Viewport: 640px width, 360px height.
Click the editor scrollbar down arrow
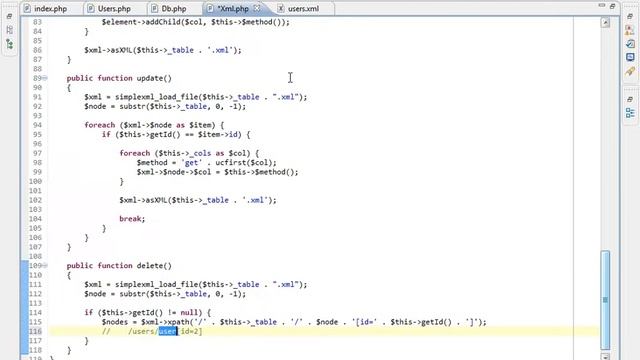click(605, 356)
